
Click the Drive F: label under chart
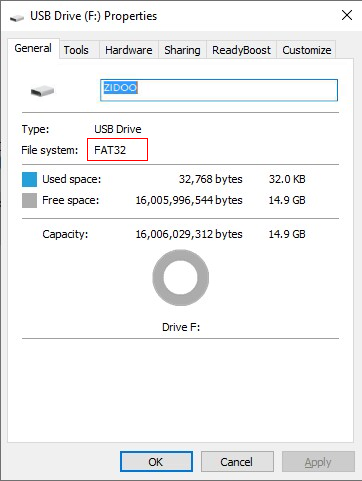(181, 327)
